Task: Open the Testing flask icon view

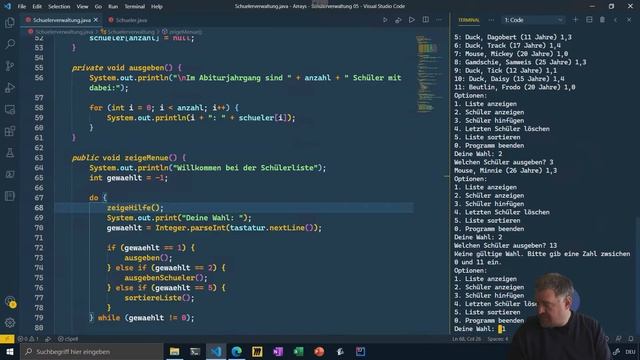Action: coord(10,153)
